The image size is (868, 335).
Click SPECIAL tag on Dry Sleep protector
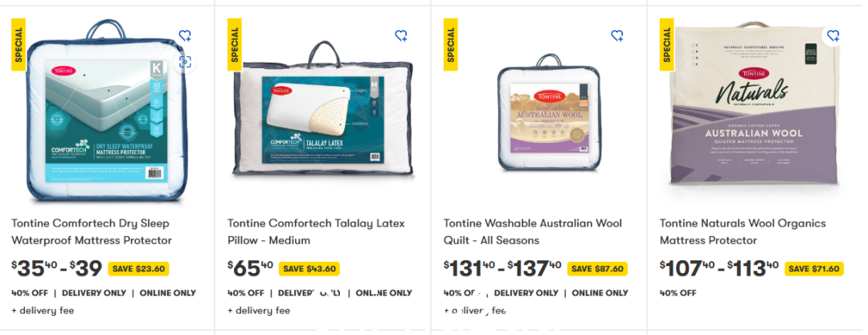(18, 44)
